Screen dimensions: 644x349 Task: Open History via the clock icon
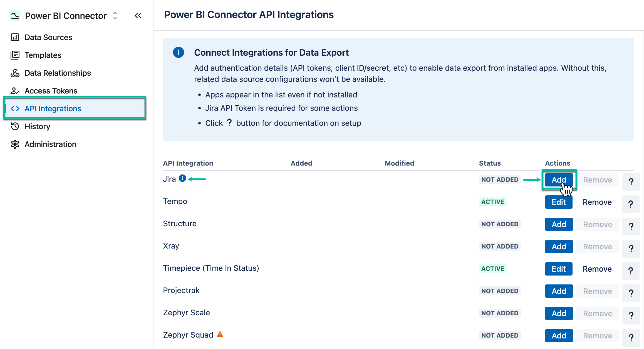(x=15, y=126)
